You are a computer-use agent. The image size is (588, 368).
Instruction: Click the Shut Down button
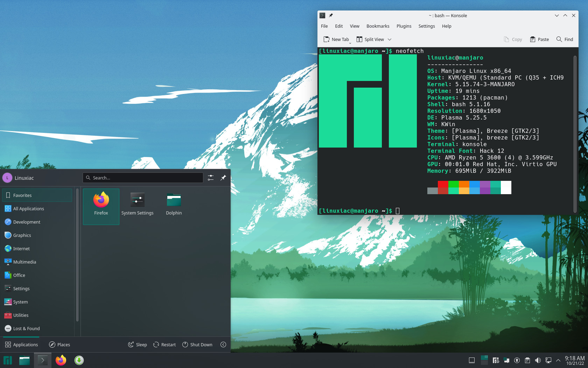coord(197,345)
